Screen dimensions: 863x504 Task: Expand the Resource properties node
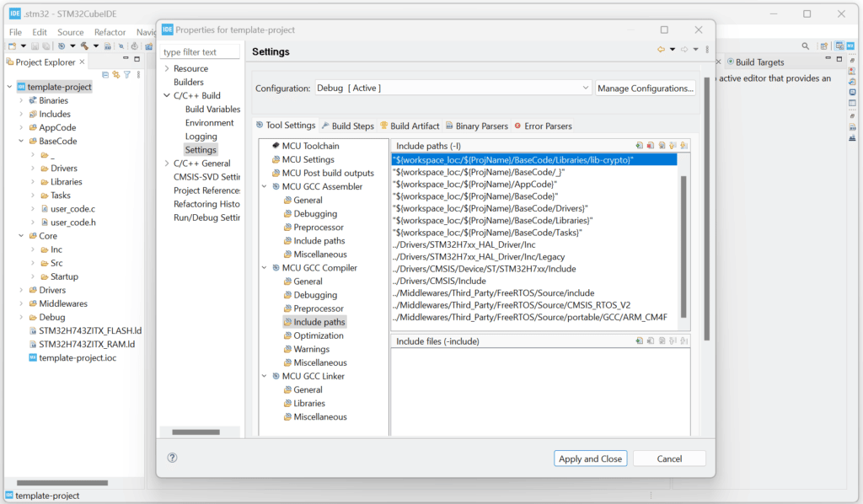tap(167, 69)
